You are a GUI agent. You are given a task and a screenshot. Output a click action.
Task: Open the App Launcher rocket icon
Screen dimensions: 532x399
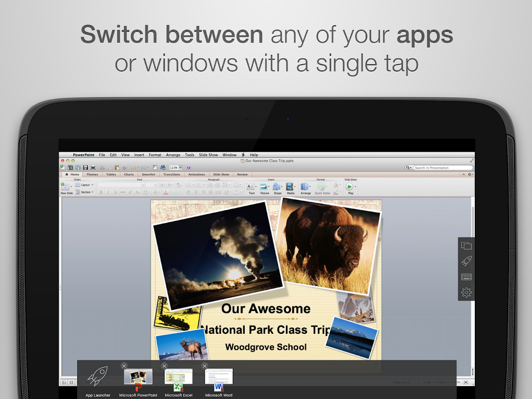[x=98, y=376]
